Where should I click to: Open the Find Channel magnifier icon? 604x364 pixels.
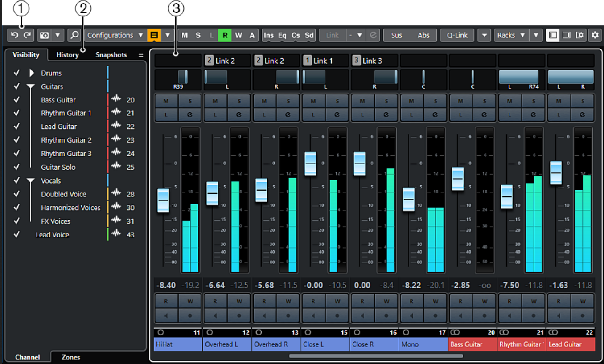(74, 35)
